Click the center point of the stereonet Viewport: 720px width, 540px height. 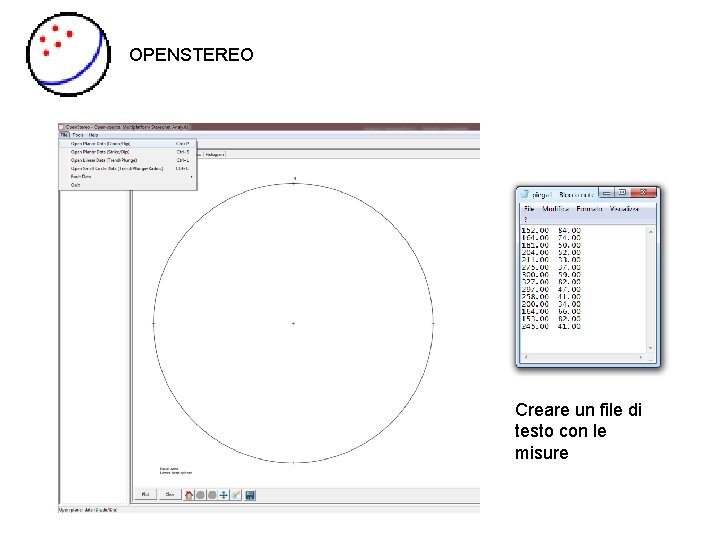[x=293, y=323]
